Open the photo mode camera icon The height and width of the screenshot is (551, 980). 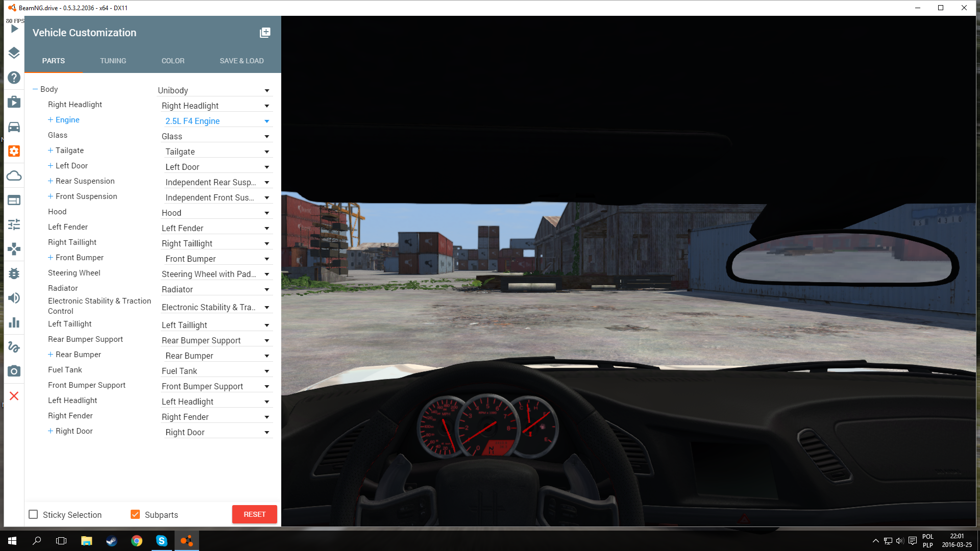pyautogui.click(x=14, y=371)
